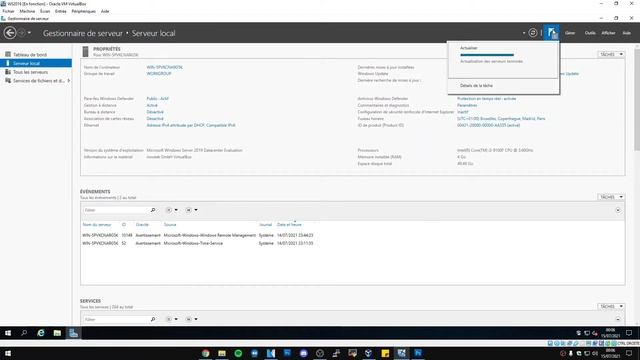Expand the Services de fichiers sidebar arrow
Screen dimensions: 640x360
click(69, 81)
